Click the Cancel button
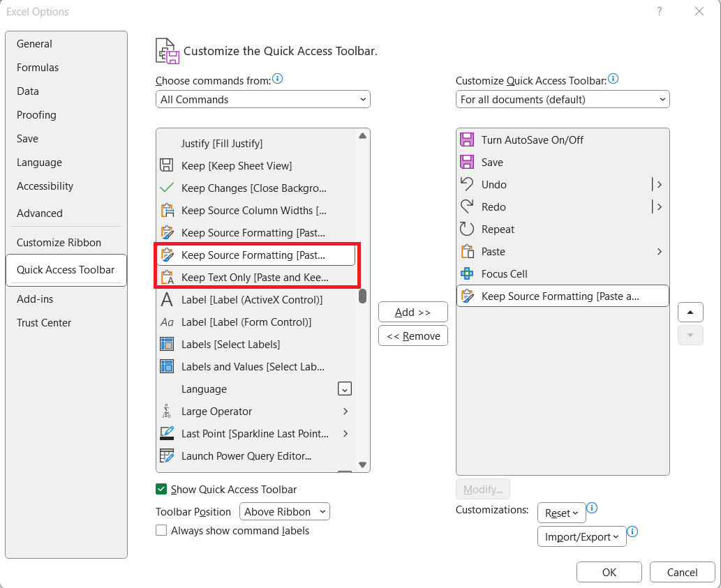The image size is (721, 588). click(683, 572)
